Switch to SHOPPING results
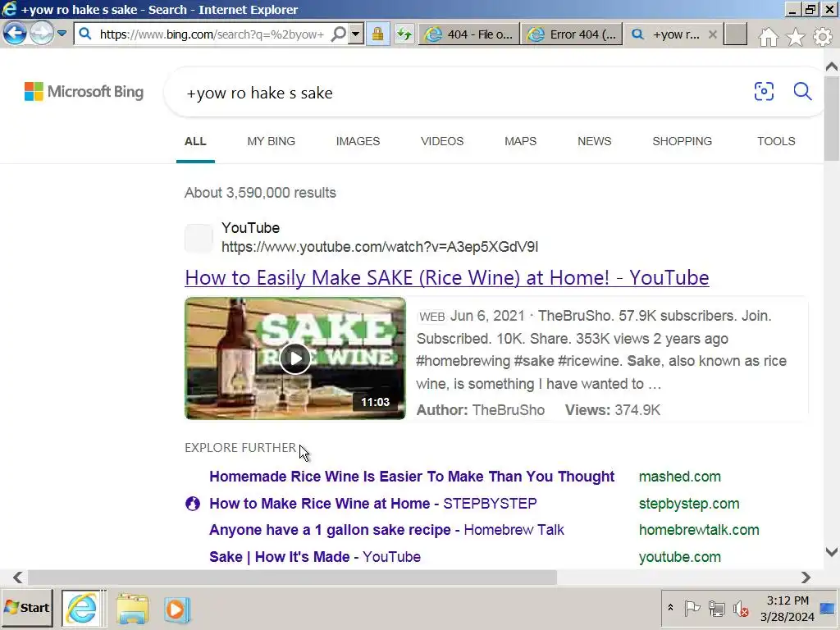 pyautogui.click(x=682, y=141)
